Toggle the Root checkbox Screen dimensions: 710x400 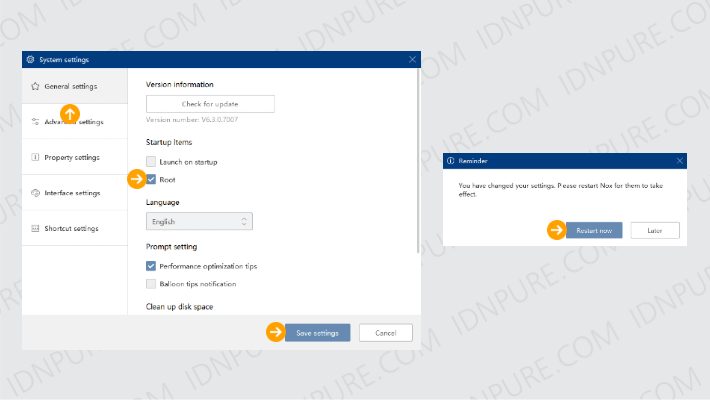click(x=151, y=179)
